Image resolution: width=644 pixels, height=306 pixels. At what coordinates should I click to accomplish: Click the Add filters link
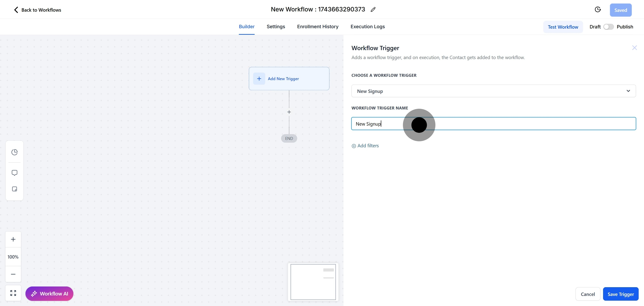[365, 146]
